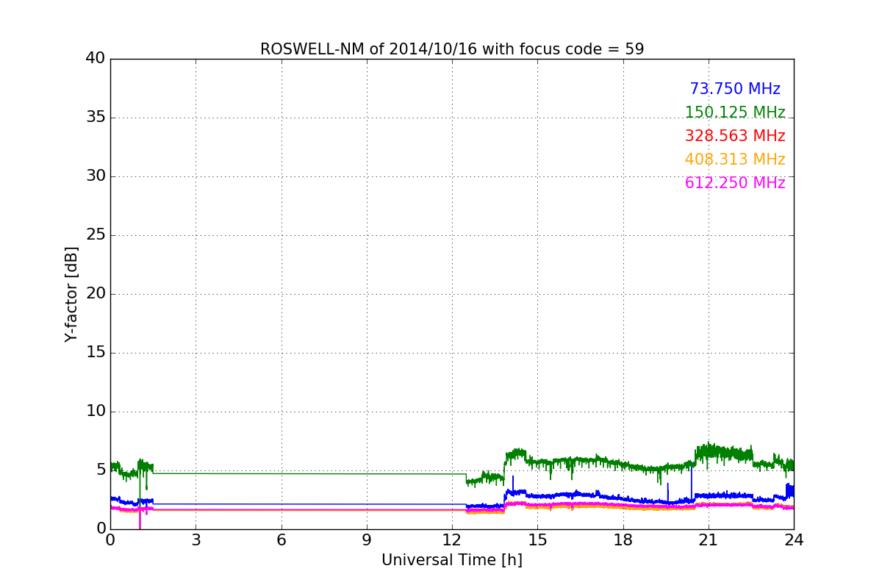
Task: Click the Y-factor [dB] axis label
Action: pyautogui.click(x=71, y=294)
